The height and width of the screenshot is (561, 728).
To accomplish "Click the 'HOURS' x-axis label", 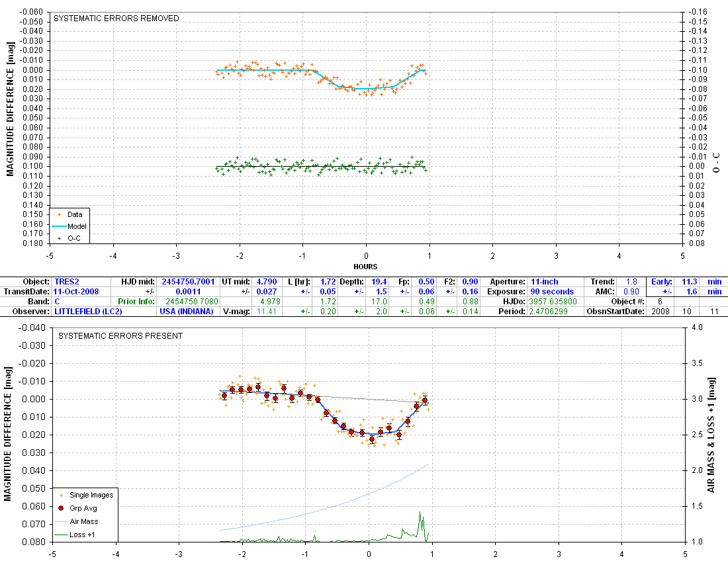I will [365, 267].
